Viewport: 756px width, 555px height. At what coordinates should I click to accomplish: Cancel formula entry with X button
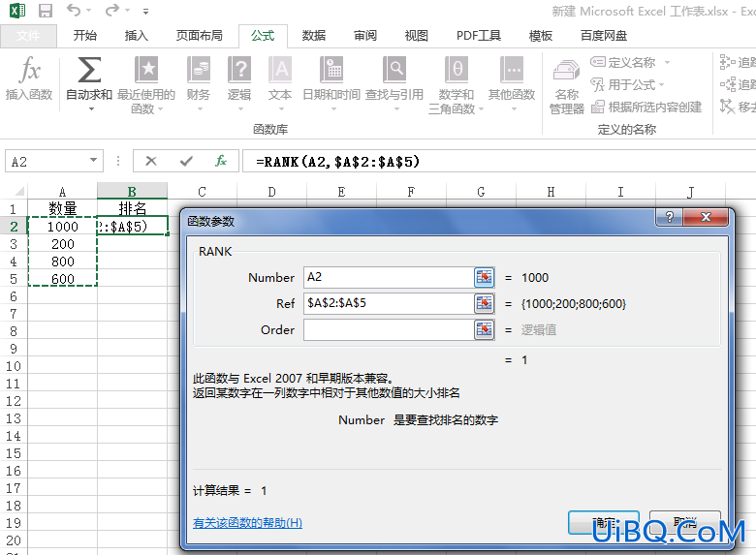tap(151, 161)
